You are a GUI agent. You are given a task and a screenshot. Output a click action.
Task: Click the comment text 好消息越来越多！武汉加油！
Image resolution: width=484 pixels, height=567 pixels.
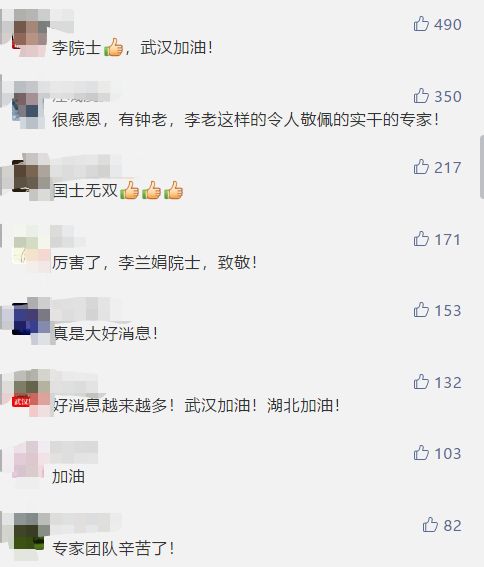pyautogui.click(x=155, y=405)
